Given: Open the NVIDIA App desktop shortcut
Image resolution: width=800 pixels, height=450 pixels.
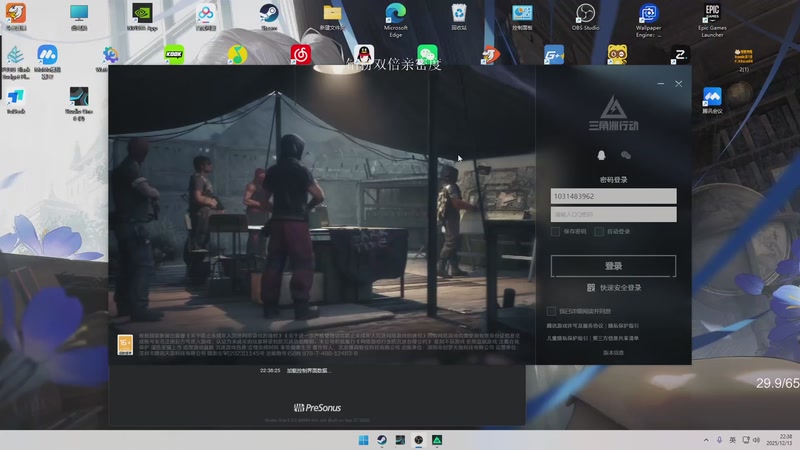Looking at the screenshot, I should 142,16.
